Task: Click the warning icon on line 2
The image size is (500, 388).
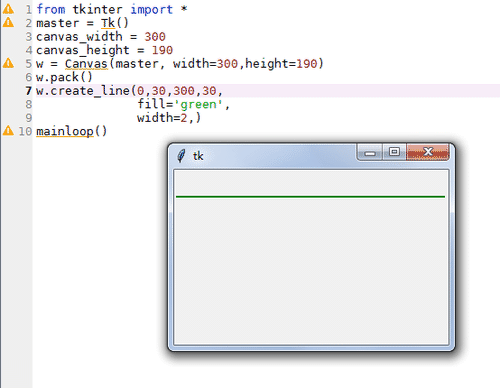Action: 8,23
